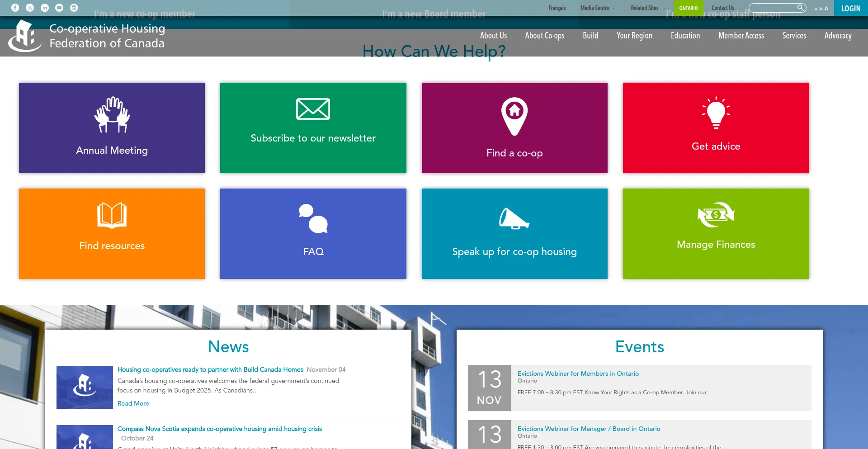Click the LOGIN button
This screenshot has width=868, height=449.
(851, 8)
